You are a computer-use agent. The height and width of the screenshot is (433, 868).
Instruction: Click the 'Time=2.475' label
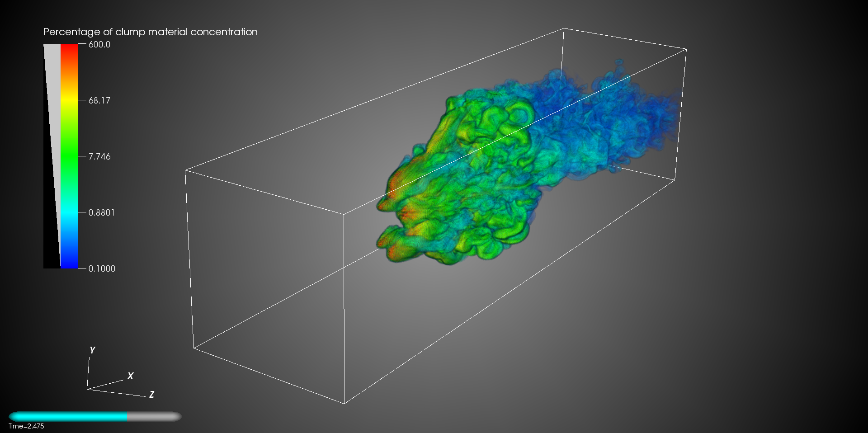26,426
